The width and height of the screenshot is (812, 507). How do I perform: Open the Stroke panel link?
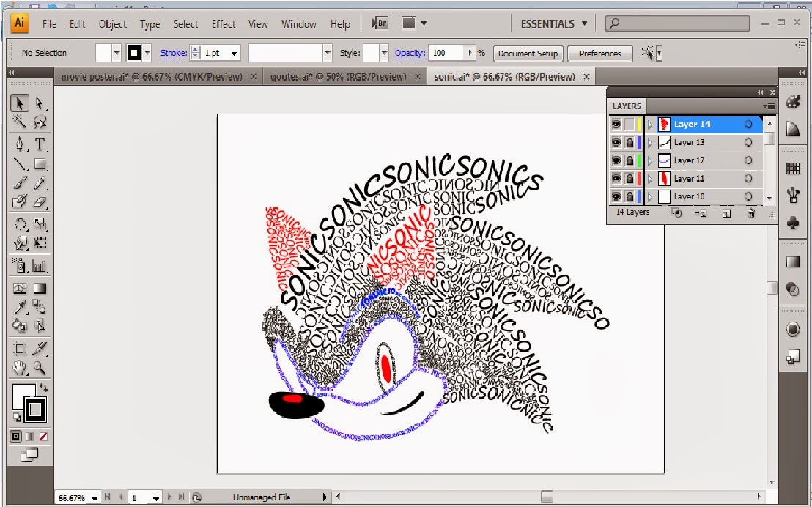click(174, 52)
